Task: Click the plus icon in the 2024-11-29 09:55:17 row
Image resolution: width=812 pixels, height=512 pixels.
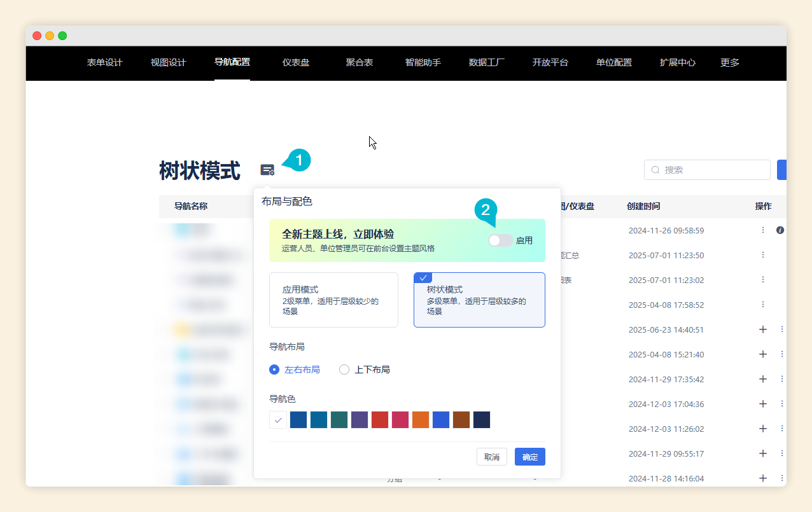Action: pyautogui.click(x=763, y=453)
